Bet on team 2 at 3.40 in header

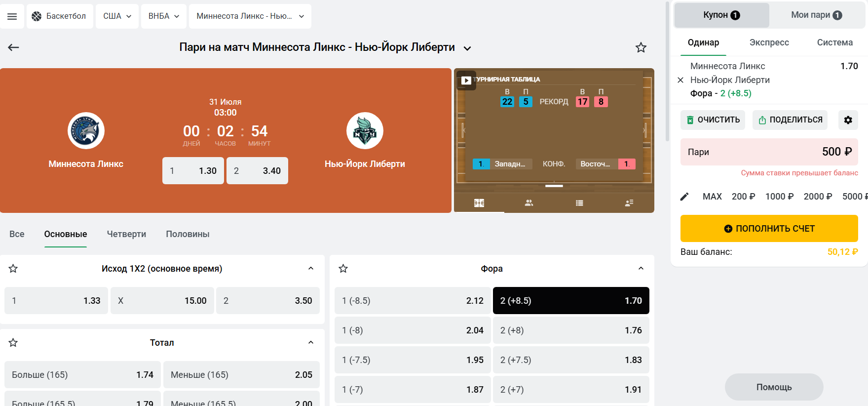point(257,171)
